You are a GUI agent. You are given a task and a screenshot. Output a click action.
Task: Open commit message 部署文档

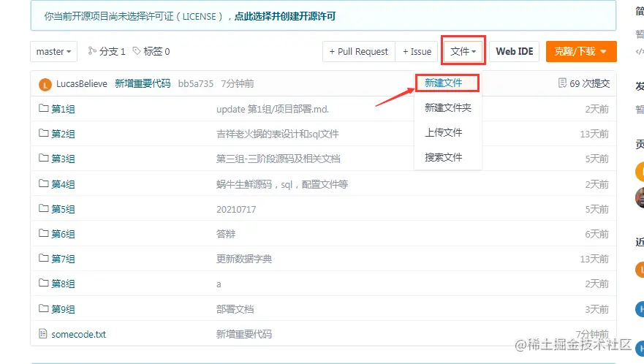[235, 309]
